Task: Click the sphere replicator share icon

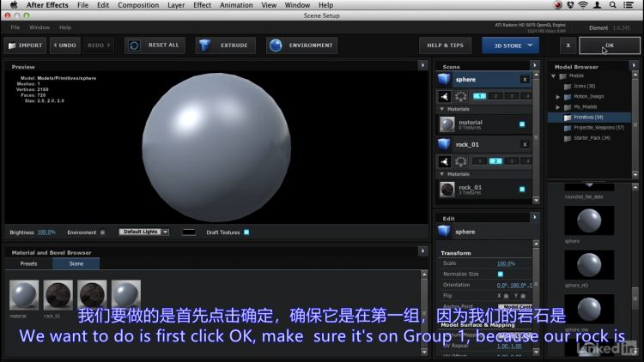Action: click(x=445, y=96)
